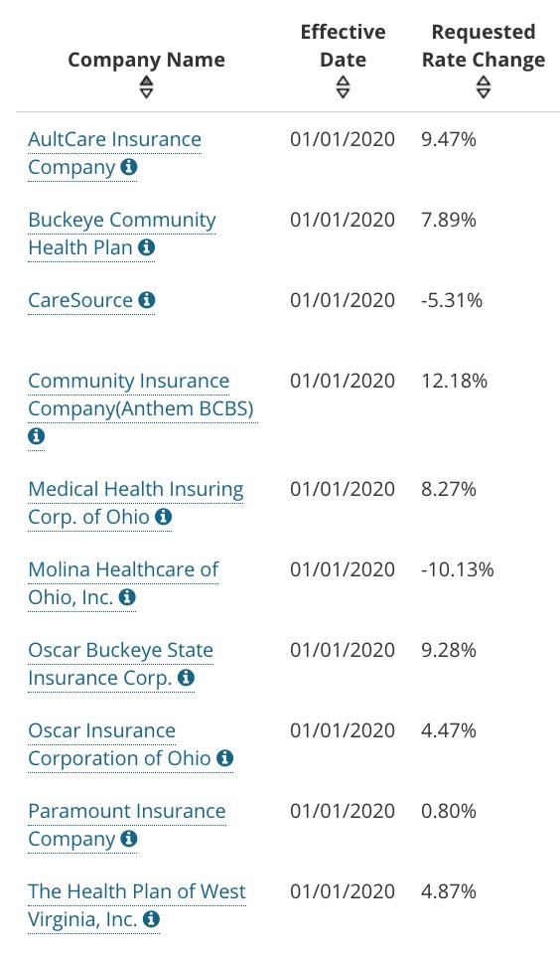The image size is (560, 953).
Task: Select Paramount Insurance Company link
Action: (127, 825)
